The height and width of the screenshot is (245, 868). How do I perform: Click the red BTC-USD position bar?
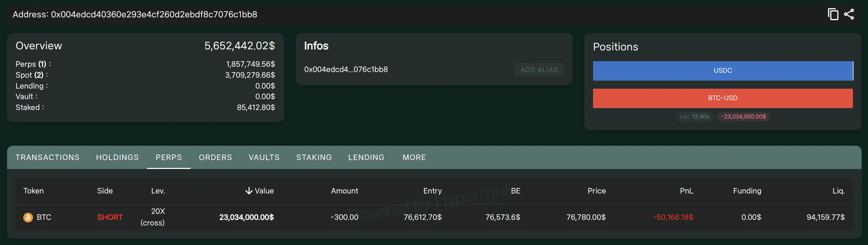(x=723, y=98)
